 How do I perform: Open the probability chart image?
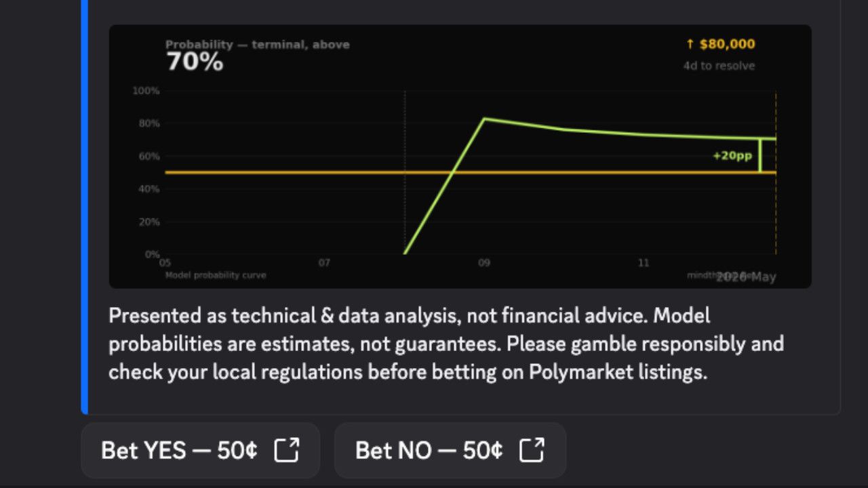(460, 157)
